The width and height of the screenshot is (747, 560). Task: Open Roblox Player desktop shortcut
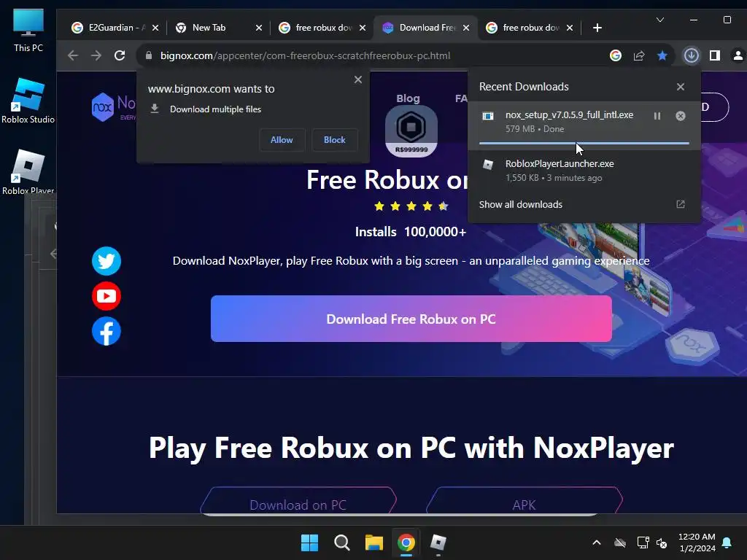click(28, 172)
